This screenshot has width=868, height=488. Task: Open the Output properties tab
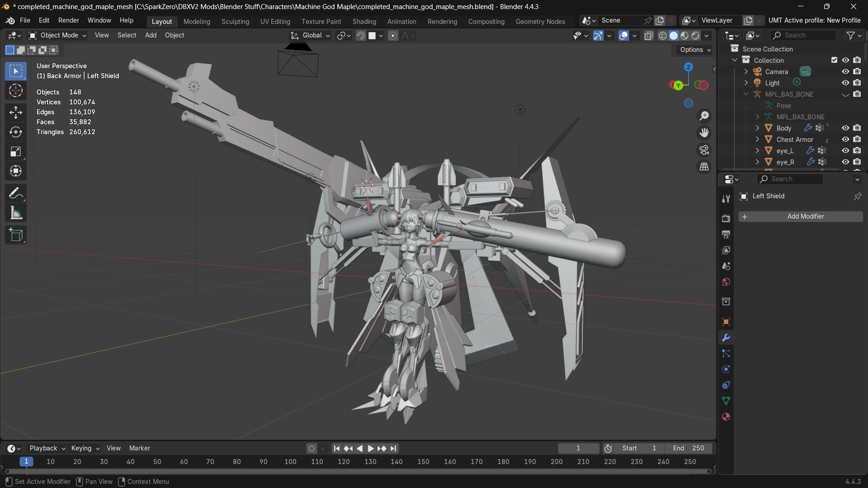pyautogui.click(x=726, y=235)
